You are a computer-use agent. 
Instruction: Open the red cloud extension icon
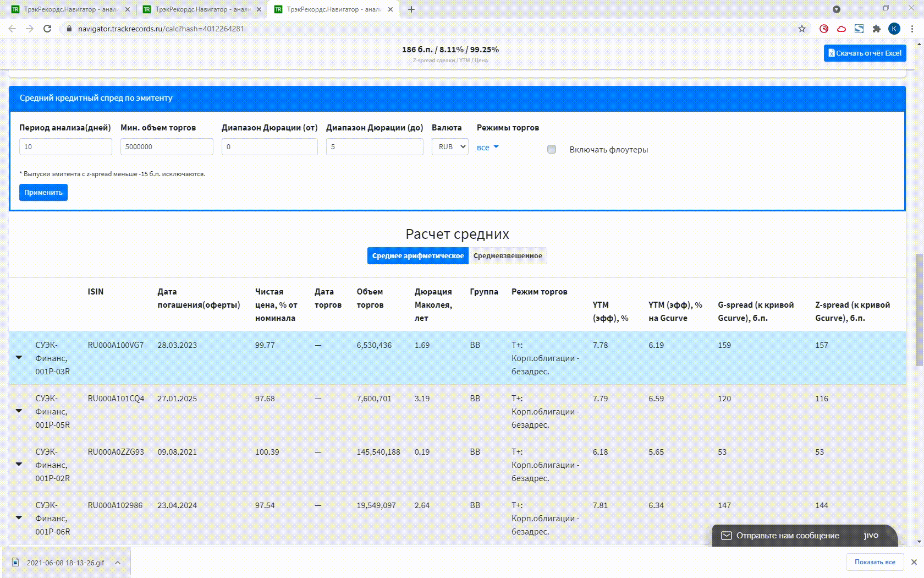pos(842,29)
